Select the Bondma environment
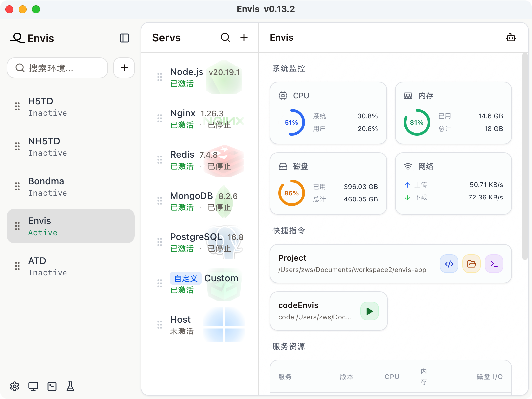The image size is (532, 399). 70,186
